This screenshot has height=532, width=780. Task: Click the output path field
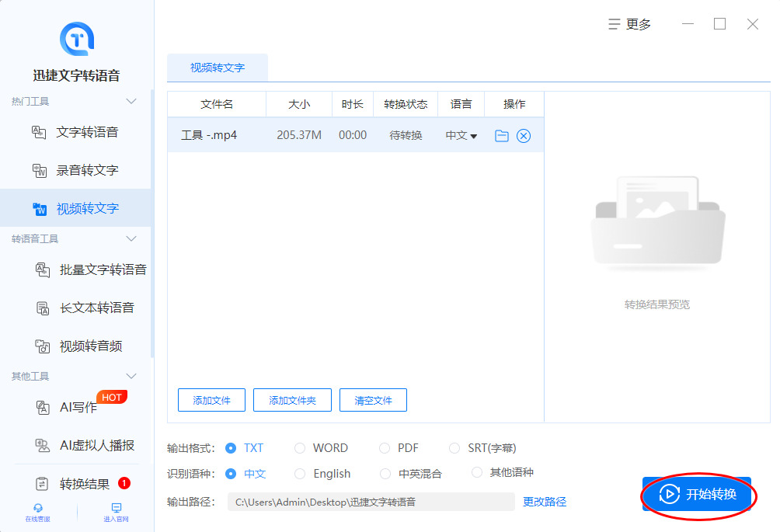[371, 502]
